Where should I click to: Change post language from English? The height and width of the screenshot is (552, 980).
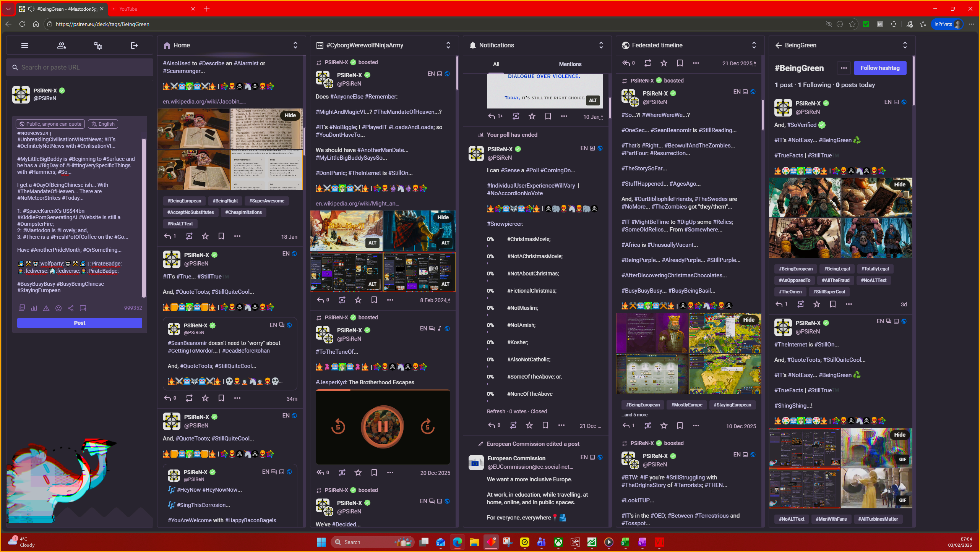[103, 124]
